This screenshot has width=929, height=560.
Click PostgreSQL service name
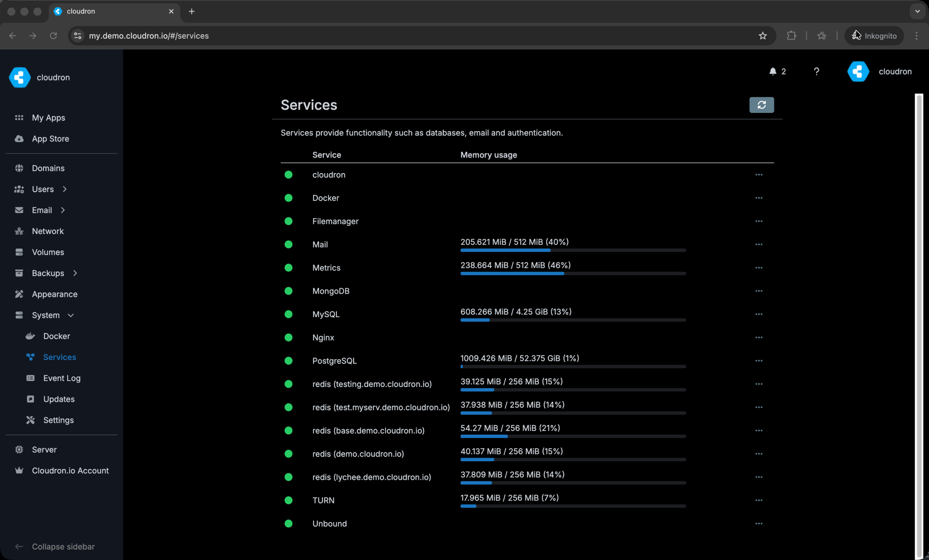point(335,361)
